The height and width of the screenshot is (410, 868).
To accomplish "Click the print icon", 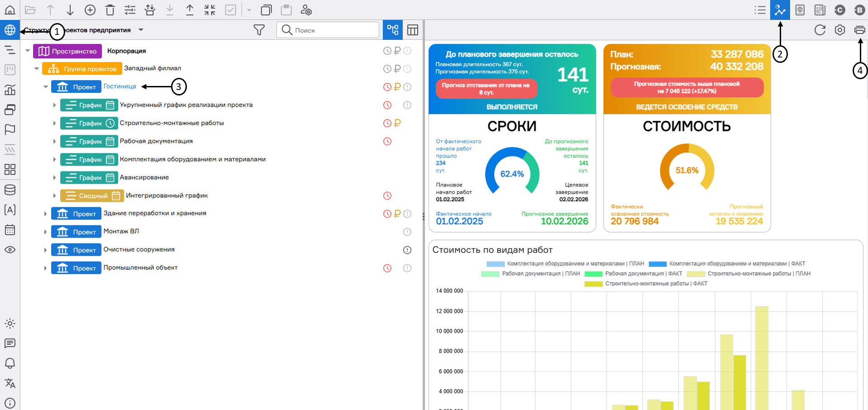I will coord(859,30).
